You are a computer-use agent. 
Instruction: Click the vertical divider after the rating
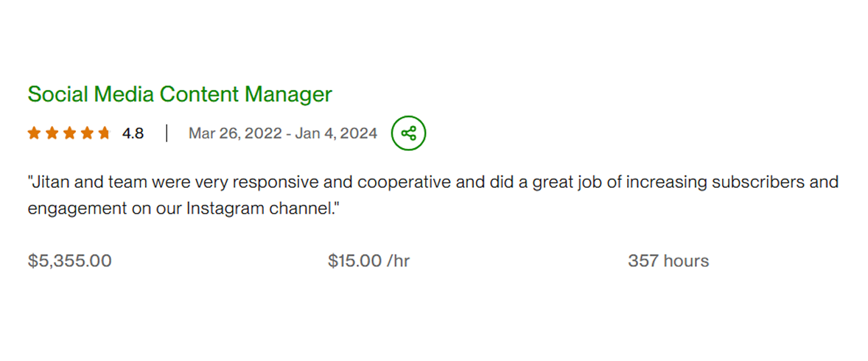point(167,133)
